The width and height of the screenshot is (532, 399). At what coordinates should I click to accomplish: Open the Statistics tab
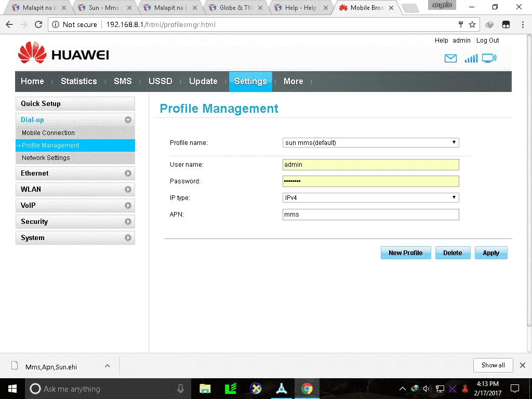pyautogui.click(x=79, y=82)
